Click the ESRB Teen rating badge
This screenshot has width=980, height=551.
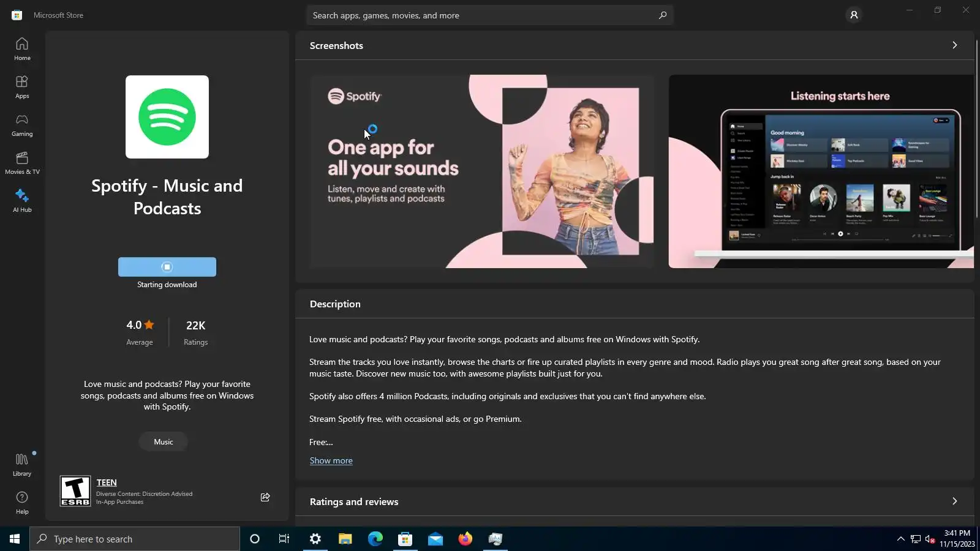[x=75, y=491]
